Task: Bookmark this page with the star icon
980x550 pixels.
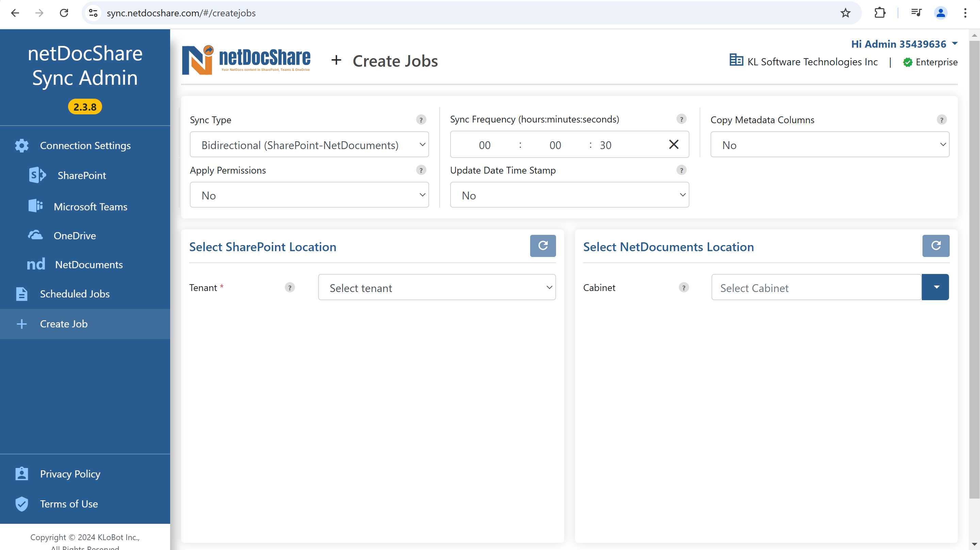Action: (845, 13)
